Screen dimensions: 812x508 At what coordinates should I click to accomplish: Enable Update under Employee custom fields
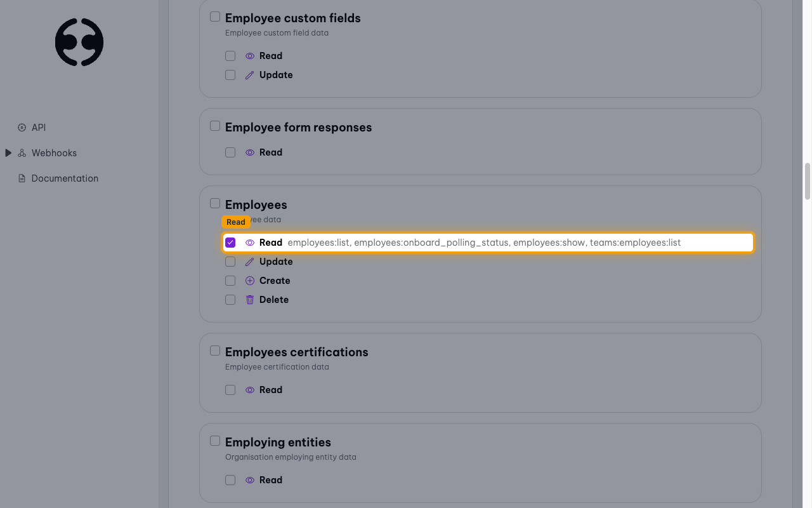pos(230,75)
